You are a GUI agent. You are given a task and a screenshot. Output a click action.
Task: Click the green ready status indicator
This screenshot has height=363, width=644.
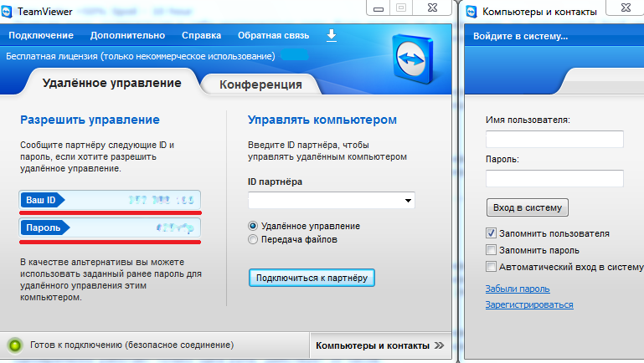point(15,345)
